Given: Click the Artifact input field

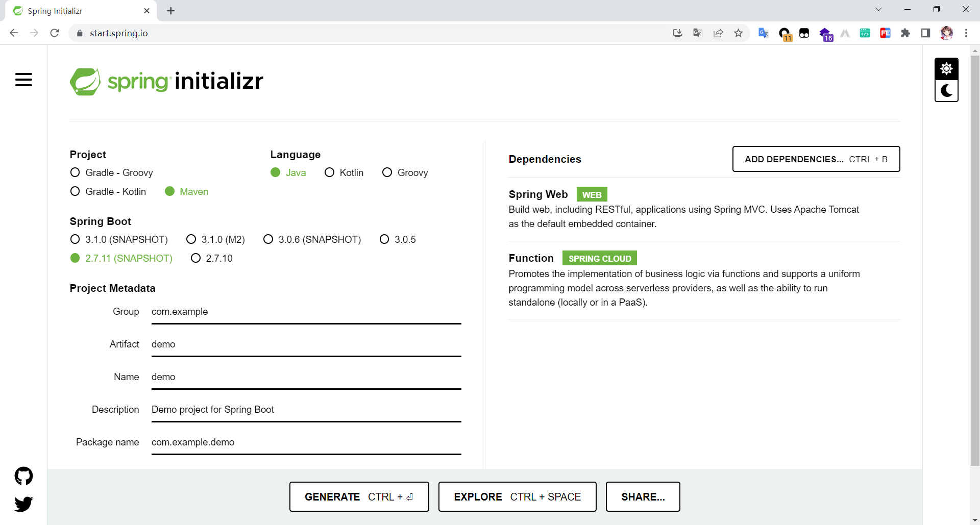Looking at the screenshot, I should tap(306, 344).
